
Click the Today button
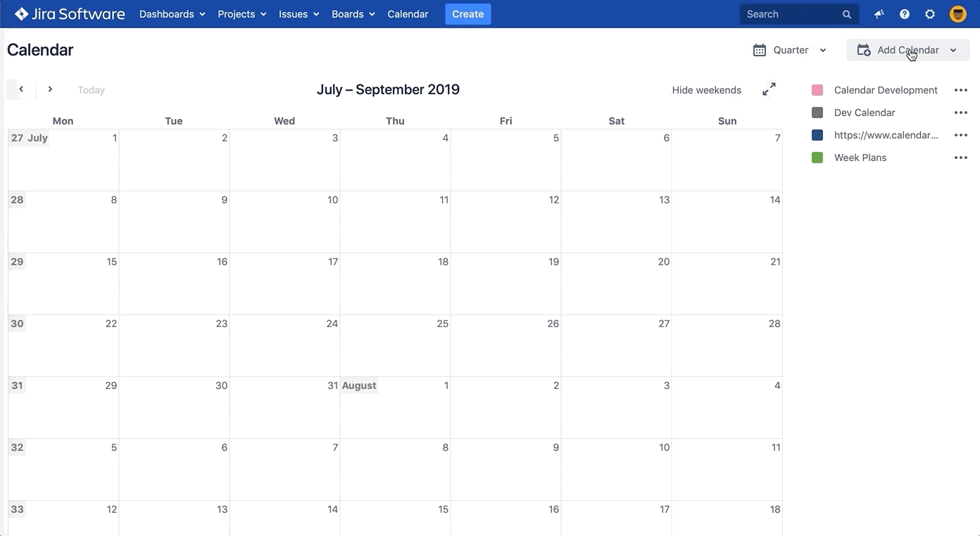point(91,89)
